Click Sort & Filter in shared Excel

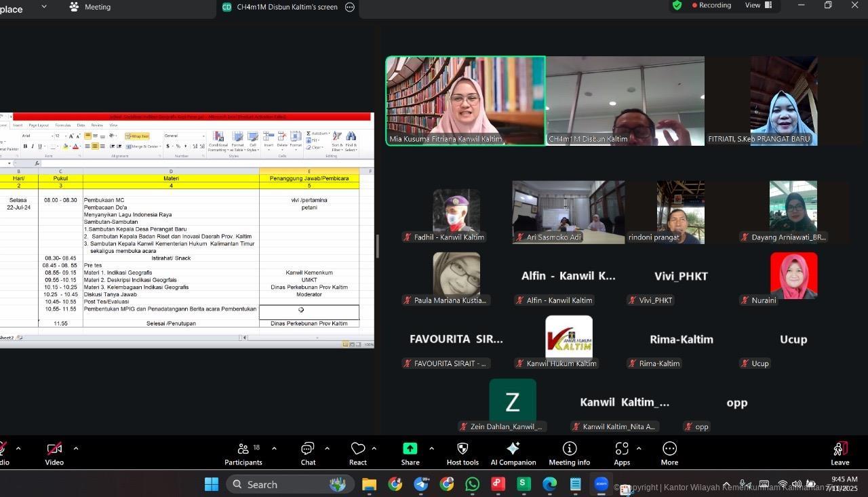pos(337,141)
